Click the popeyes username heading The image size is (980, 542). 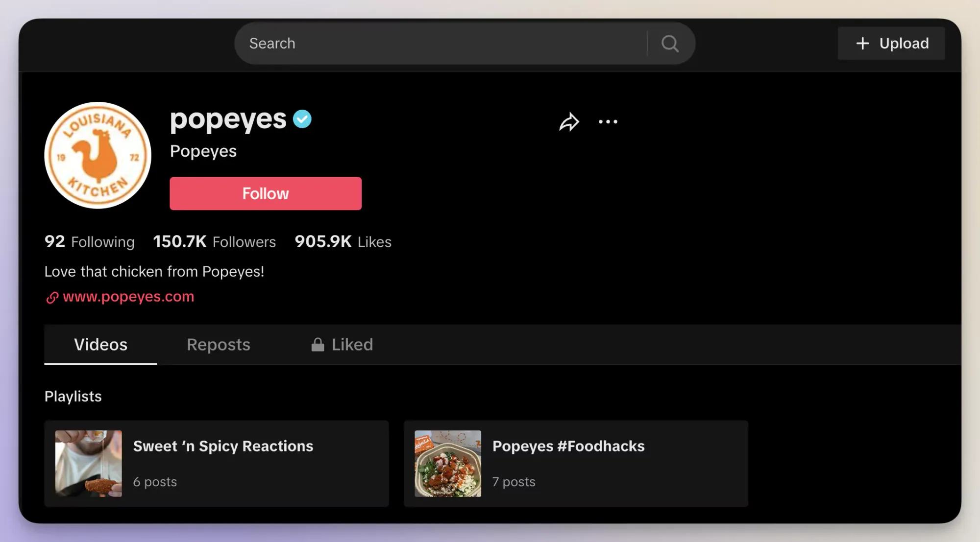click(228, 120)
